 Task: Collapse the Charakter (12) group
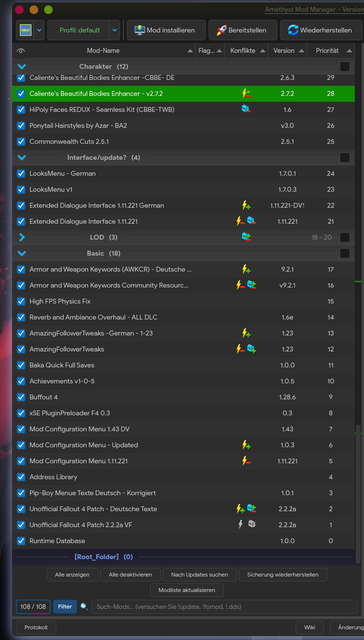click(22, 66)
